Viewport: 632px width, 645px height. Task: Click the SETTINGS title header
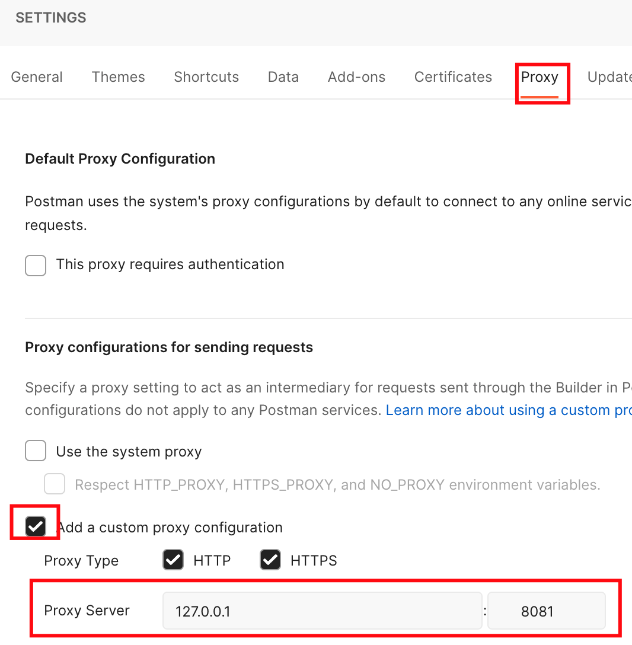[51, 18]
